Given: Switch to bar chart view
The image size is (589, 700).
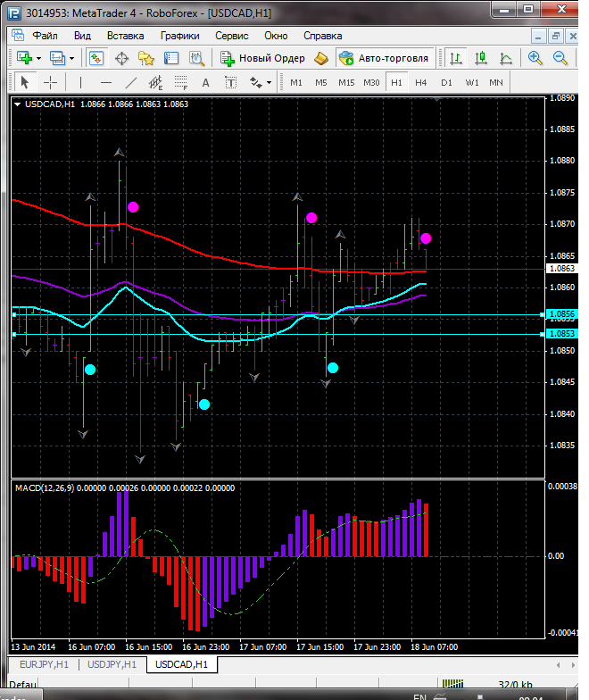Looking at the screenshot, I should (x=456, y=58).
